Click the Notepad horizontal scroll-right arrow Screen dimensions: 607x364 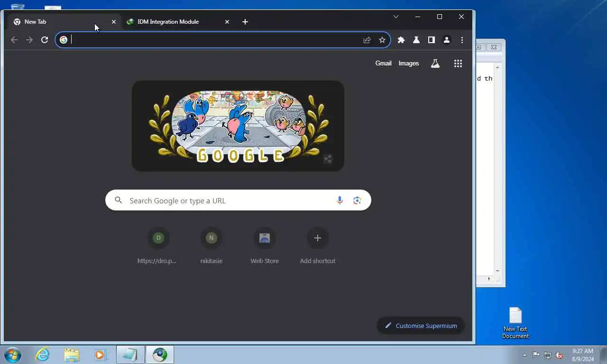click(x=489, y=279)
